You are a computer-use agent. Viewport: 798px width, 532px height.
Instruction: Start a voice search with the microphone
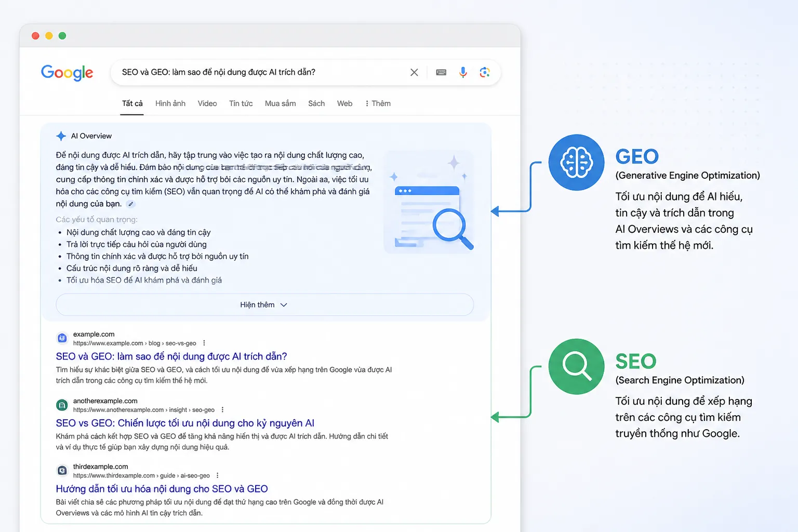pyautogui.click(x=463, y=72)
